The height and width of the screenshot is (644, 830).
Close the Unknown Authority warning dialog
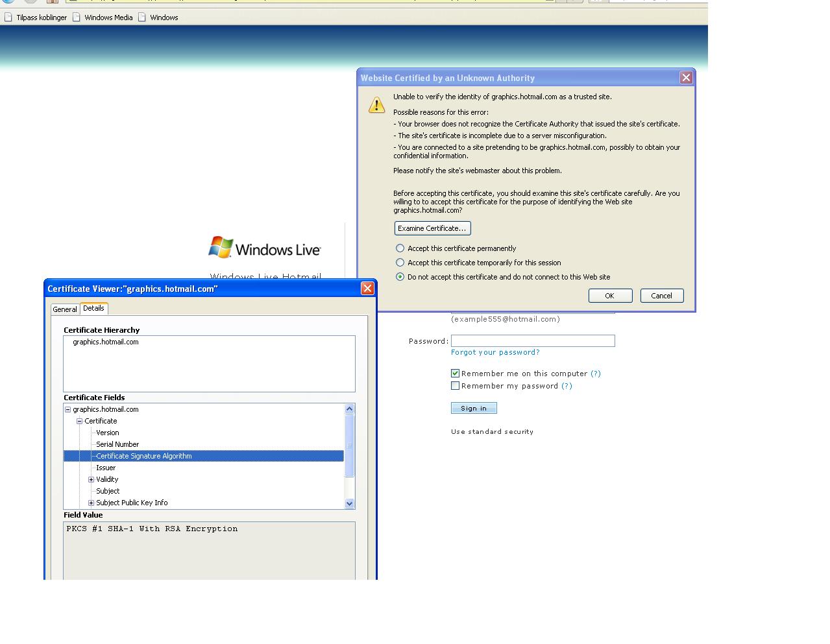coord(686,78)
